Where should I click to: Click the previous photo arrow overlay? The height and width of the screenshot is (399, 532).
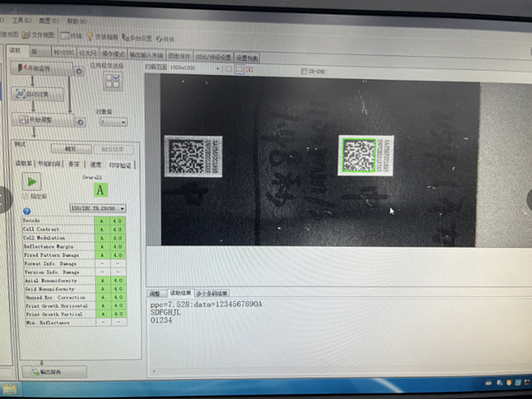(4, 199)
